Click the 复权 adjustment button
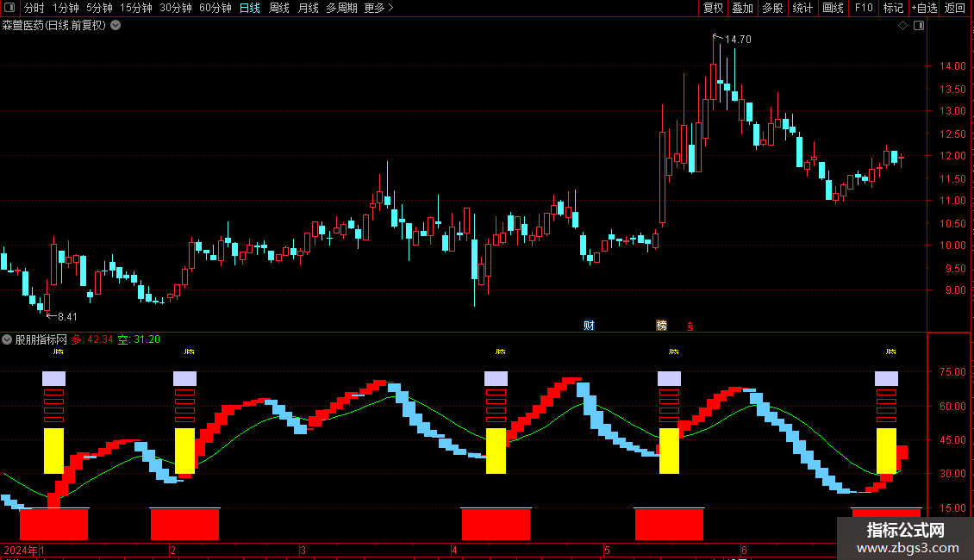Image resolution: width=974 pixels, height=560 pixels. (x=713, y=8)
